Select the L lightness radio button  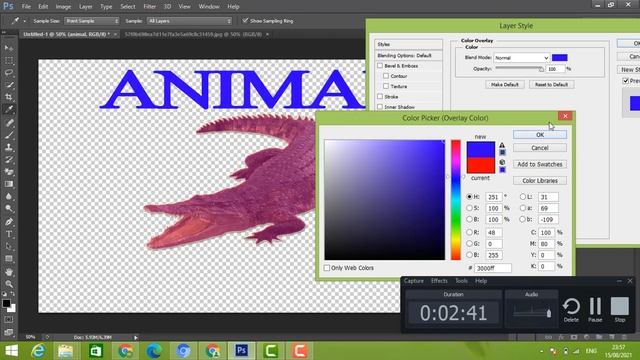coord(522,197)
